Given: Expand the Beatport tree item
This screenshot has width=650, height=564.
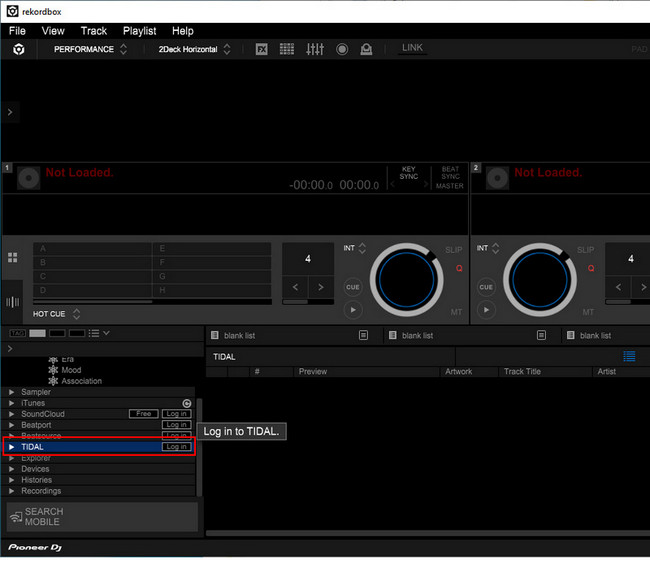Looking at the screenshot, I should [x=12, y=425].
